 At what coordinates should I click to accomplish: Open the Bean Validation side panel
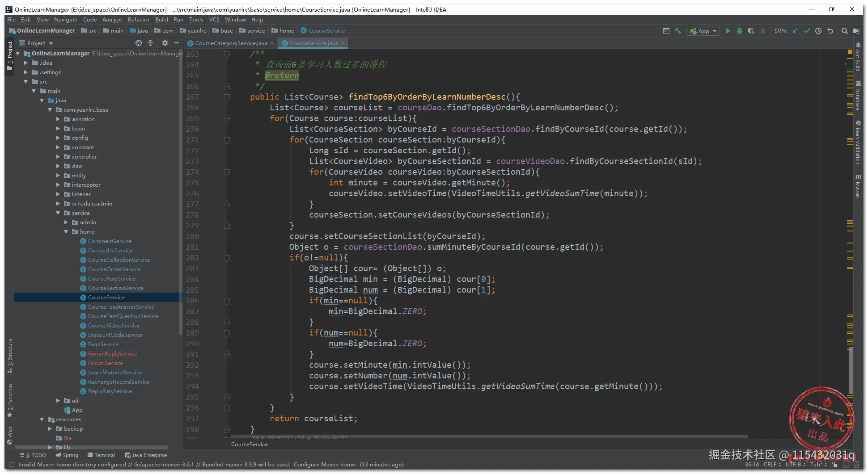coord(858,143)
